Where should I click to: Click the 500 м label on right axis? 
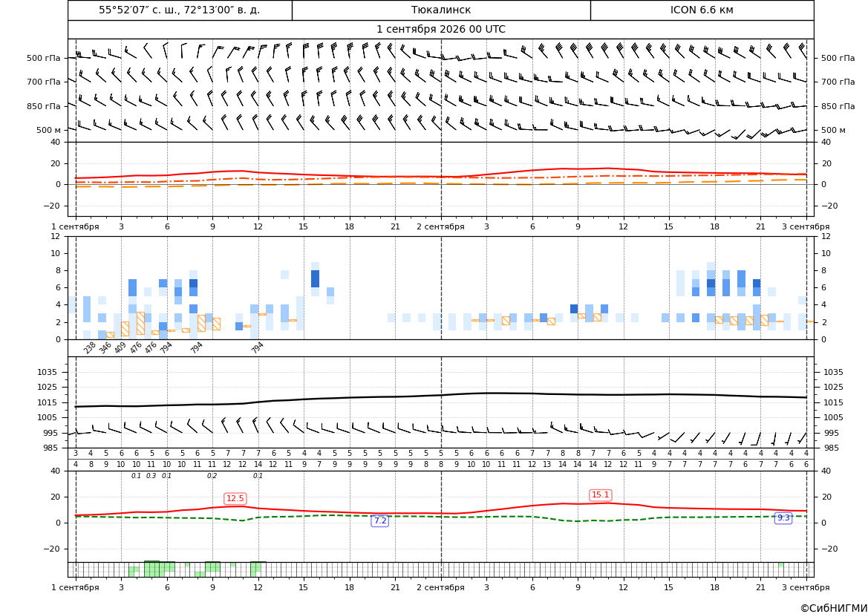click(833, 130)
